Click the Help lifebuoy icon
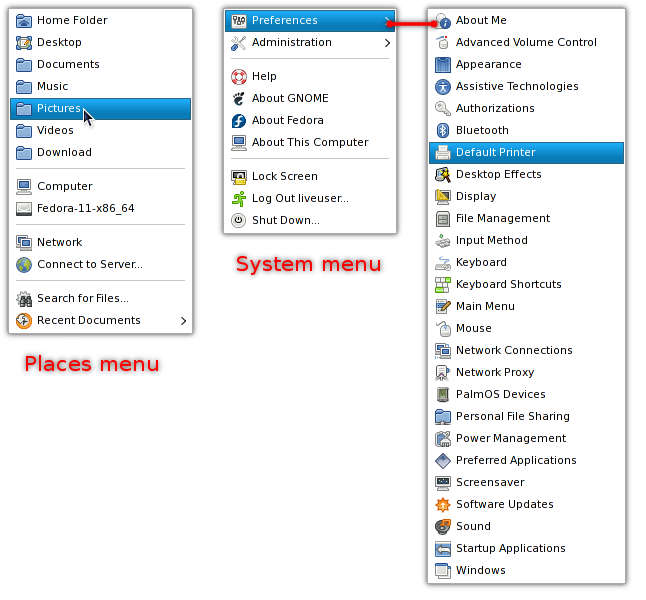The image size is (646, 600). click(x=239, y=77)
